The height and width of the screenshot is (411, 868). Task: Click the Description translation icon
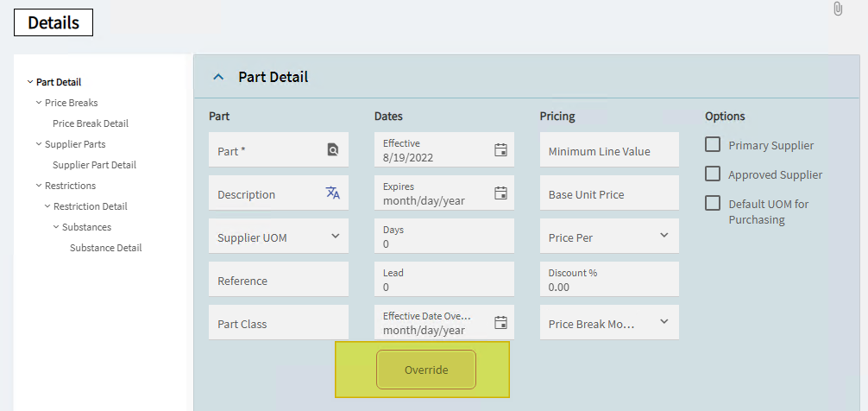333,193
